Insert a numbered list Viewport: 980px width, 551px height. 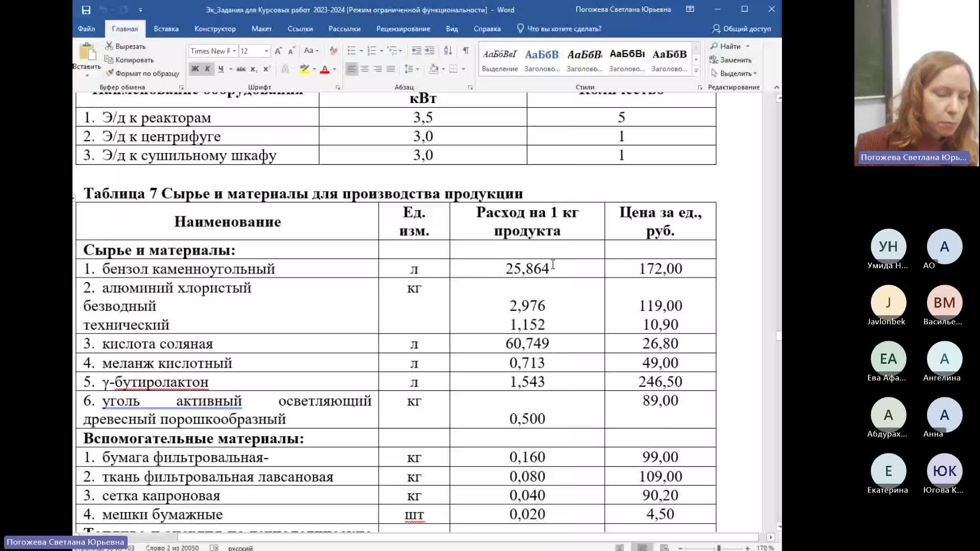point(372,51)
